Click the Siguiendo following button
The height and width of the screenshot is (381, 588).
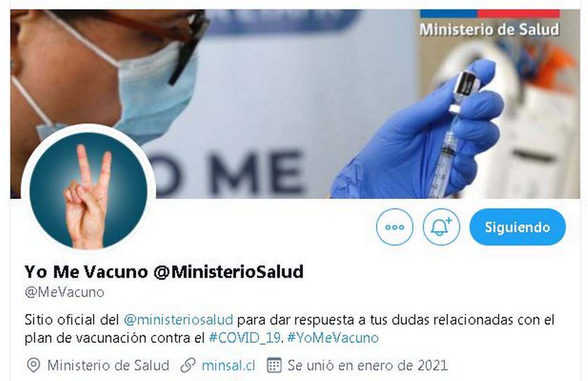click(x=517, y=227)
